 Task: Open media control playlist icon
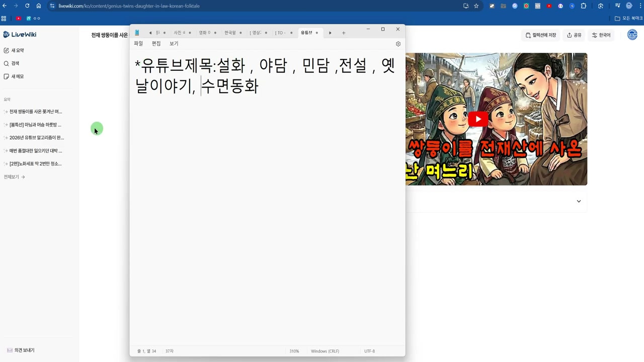click(618, 6)
